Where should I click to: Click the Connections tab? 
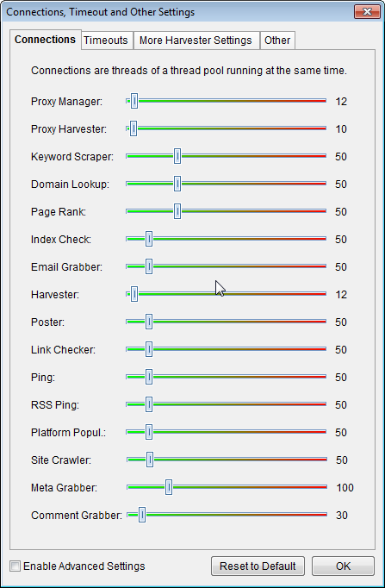45,40
